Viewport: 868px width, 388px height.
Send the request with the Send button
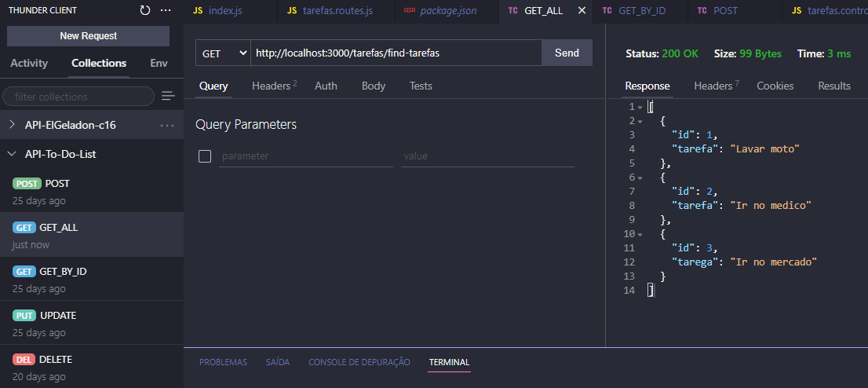point(567,53)
